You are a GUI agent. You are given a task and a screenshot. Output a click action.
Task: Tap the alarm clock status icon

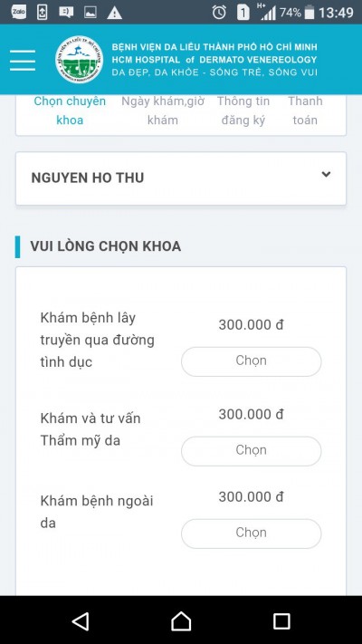[219, 13]
